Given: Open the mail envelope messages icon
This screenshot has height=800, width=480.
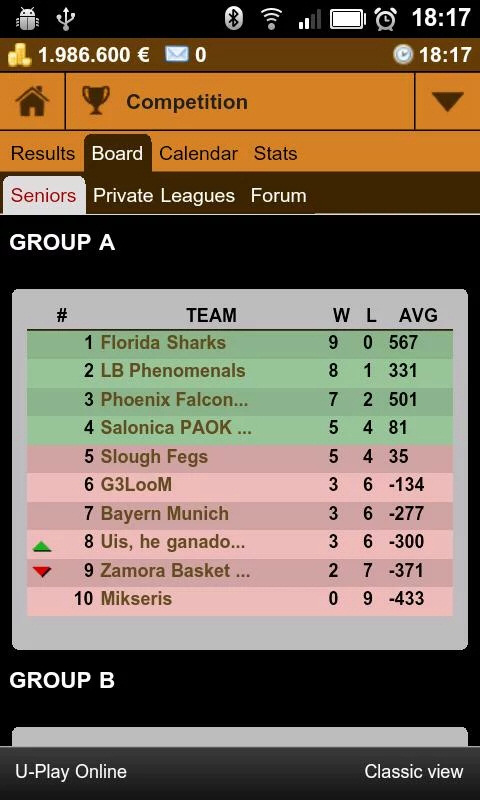Looking at the screenshot, I should tap(176, 54).
